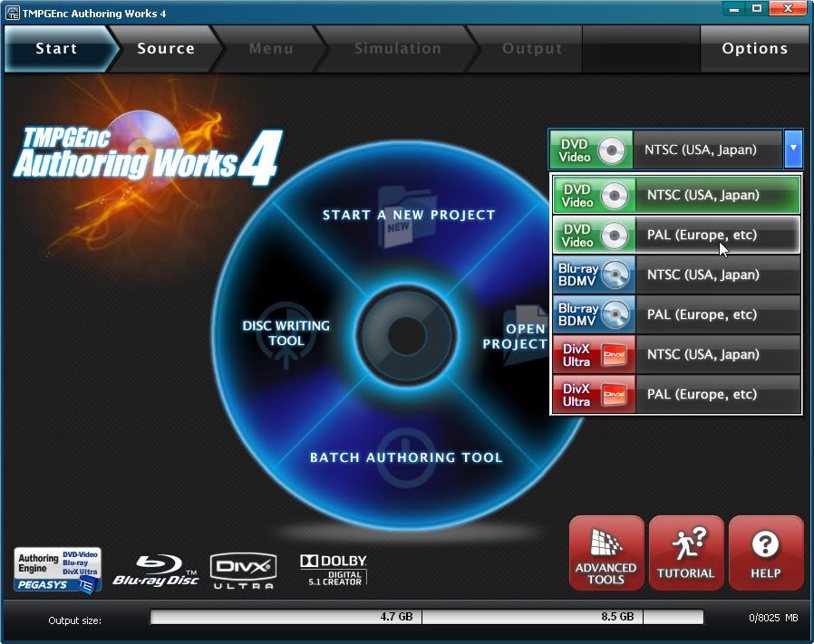Choose DivX Ultra NTSC (USA, Japan) option
Image resolution: width=814 pixels, height=644 pixels.
675,355
